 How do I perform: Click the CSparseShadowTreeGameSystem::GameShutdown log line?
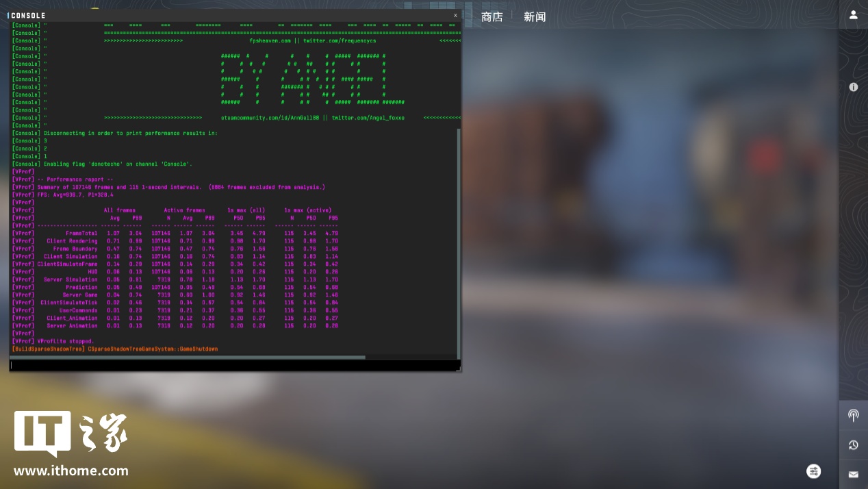(152, 349)
